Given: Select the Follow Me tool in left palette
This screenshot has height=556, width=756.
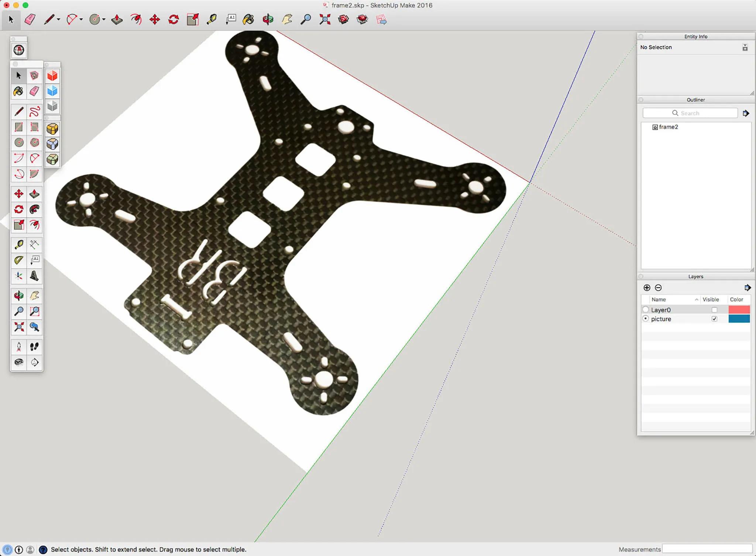Looking at the screenshot, I should (x=34, y=209).
